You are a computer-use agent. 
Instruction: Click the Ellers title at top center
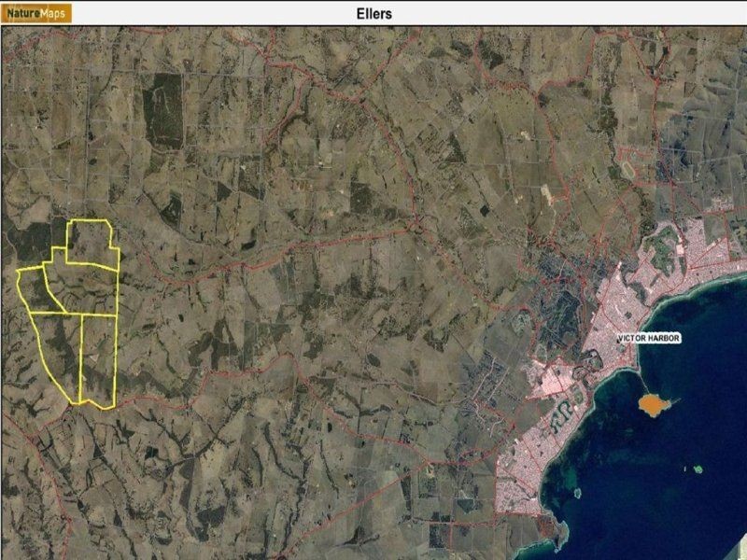point(373,14)
